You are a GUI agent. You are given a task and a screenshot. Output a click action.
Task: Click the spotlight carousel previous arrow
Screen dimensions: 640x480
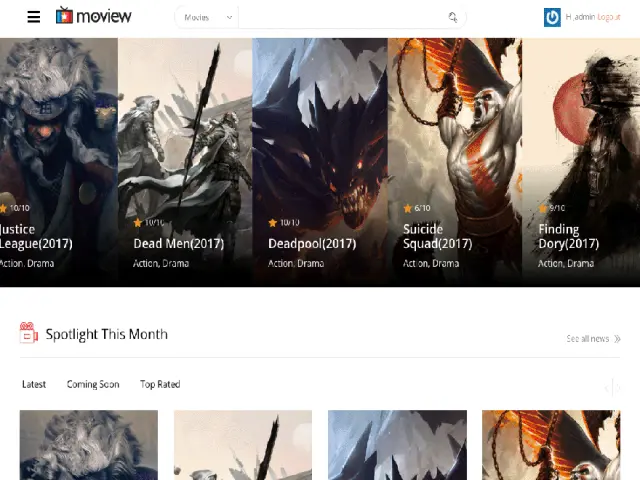[x=607, y=388]
